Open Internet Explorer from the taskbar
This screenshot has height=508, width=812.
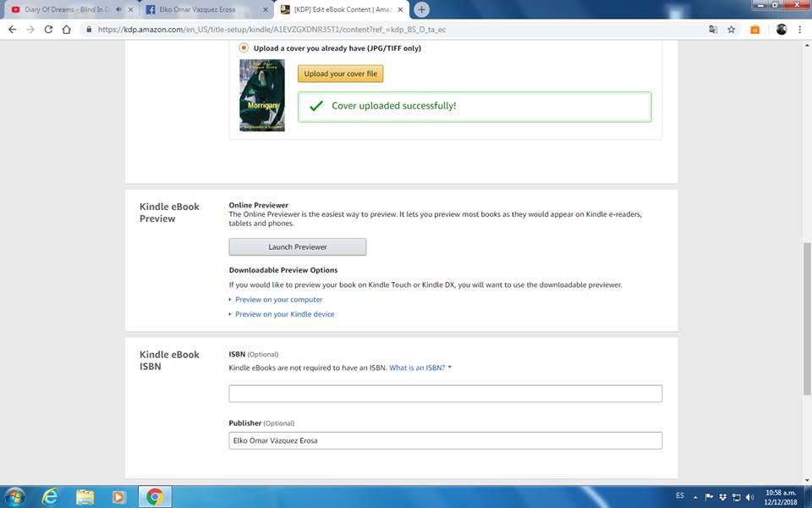click(51, 496)
